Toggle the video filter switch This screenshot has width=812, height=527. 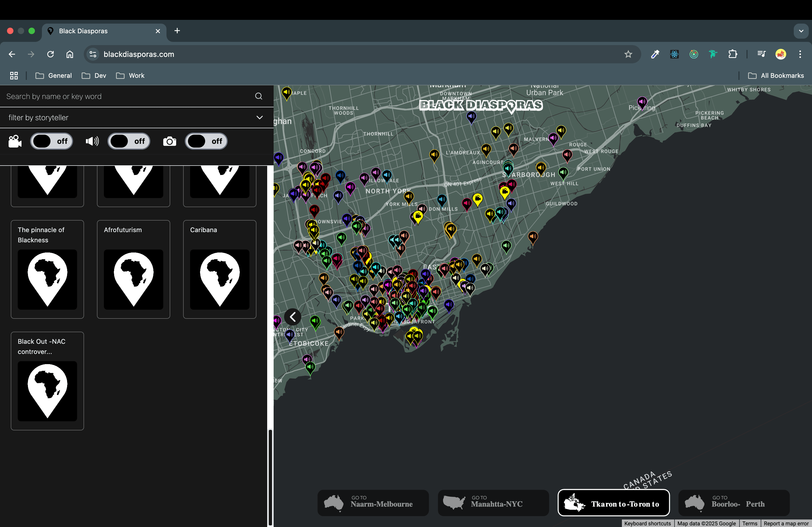pos(52,141)
